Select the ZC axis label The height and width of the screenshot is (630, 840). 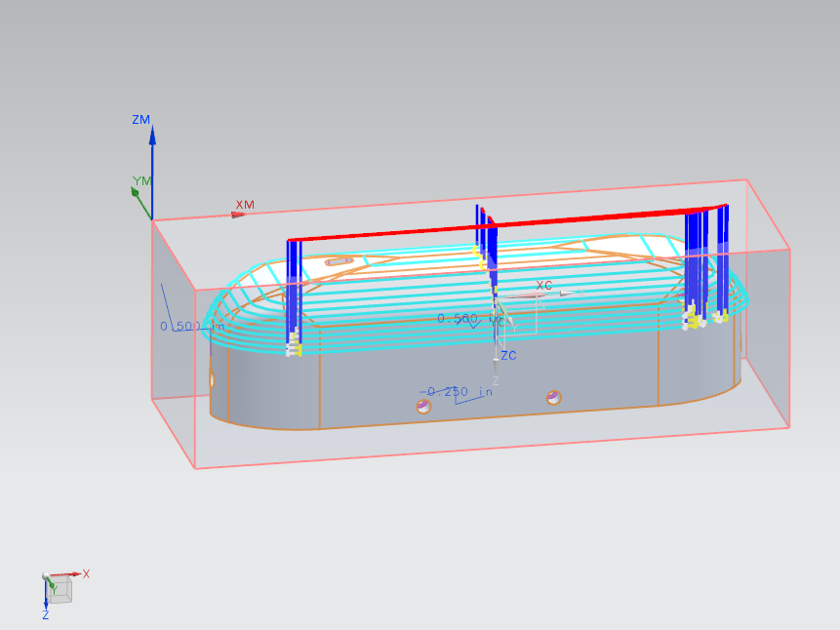(508, 356)
